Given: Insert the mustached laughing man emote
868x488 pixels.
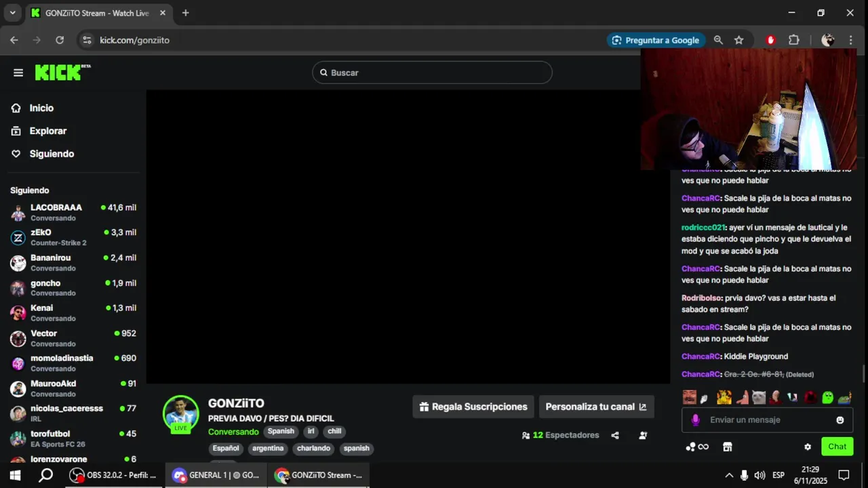Looking at the screenshot, I should point(689,397).
